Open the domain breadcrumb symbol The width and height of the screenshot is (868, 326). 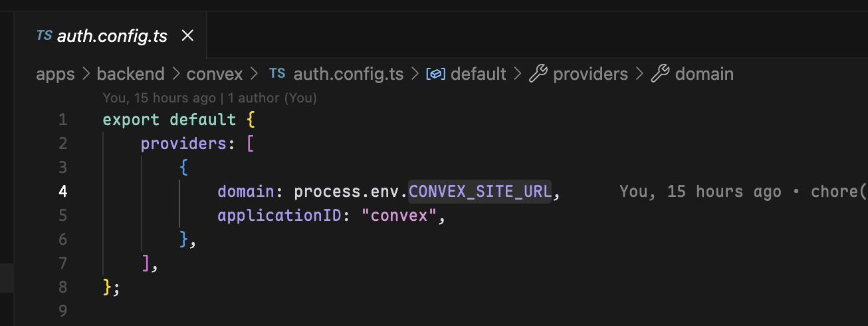tap(704, 74)
